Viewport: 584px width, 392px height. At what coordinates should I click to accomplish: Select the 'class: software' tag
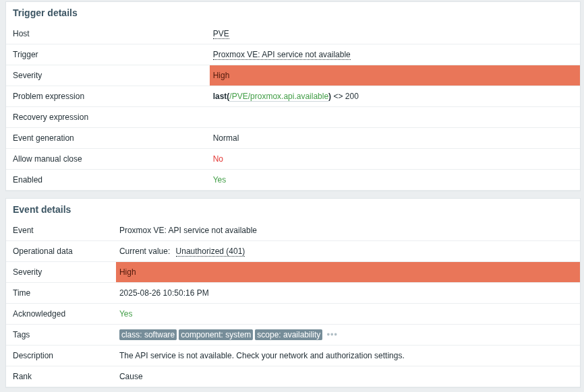(x=148, y=335)
